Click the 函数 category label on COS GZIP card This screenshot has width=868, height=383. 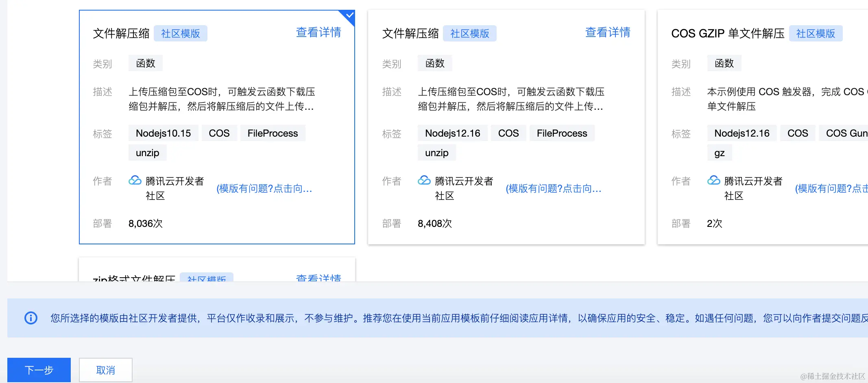(x=724, y=63)
